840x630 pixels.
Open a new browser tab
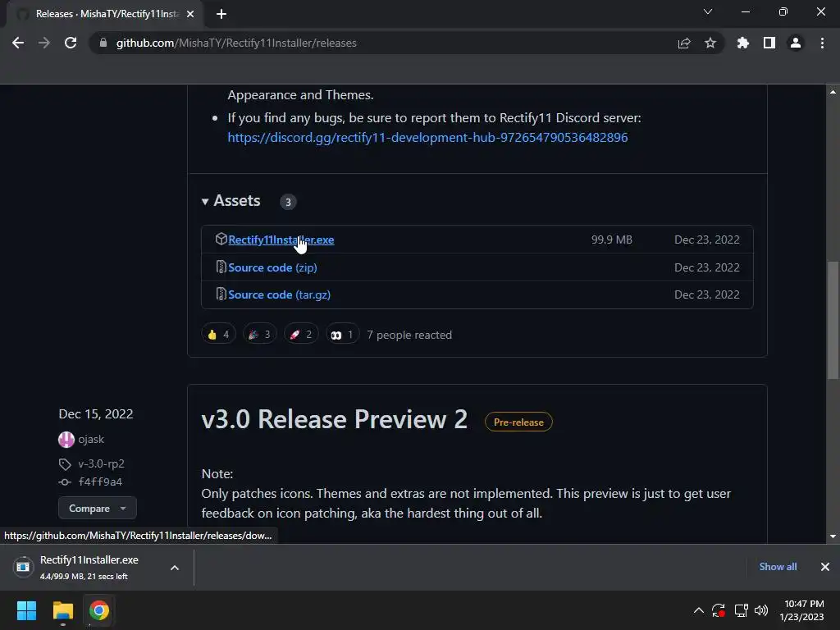[x=221, y=14]
